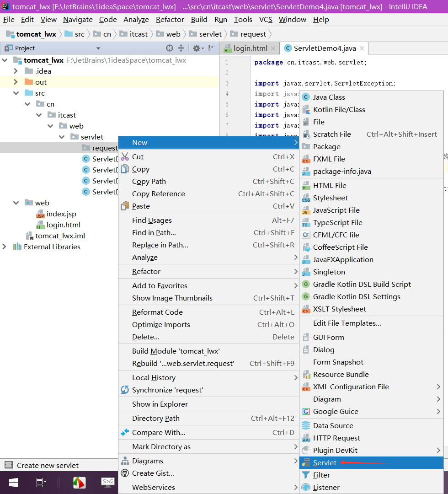Click the Google Guice icon

(x=306, y=412)
